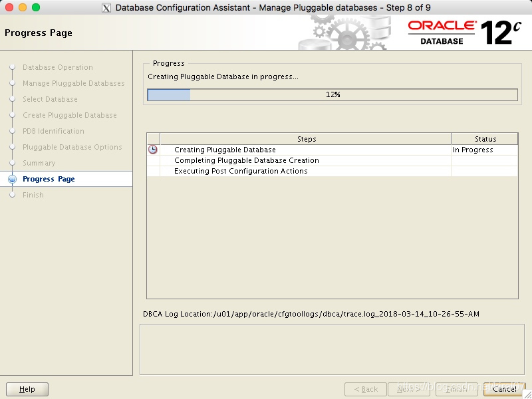This screenshot has width=532, height=399.
Task: Click the disabled Next button
Action: 409,389
